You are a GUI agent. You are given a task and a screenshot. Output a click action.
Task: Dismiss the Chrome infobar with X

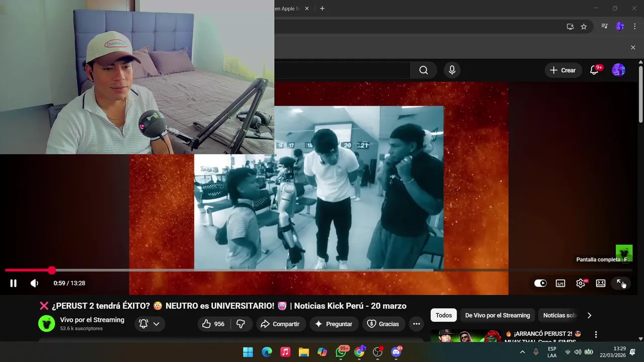(633, 47)
